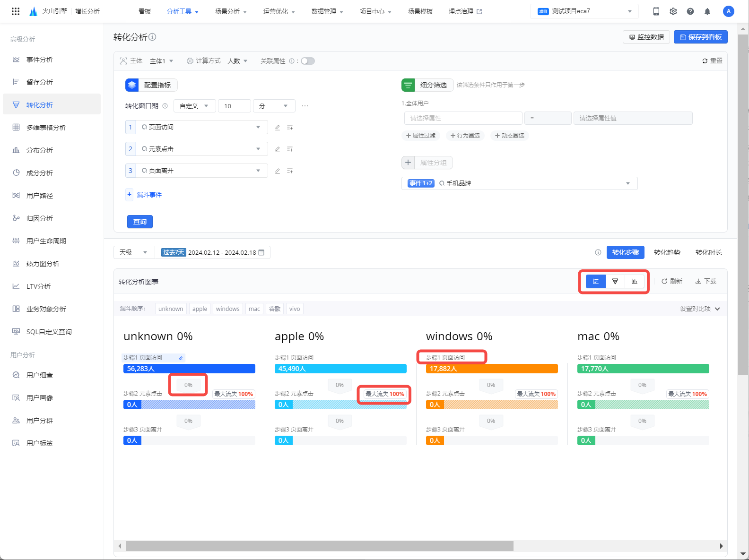Screen dimensions: 749x560
Task: Select horizontal bar chart view icon
Action: 596,281
